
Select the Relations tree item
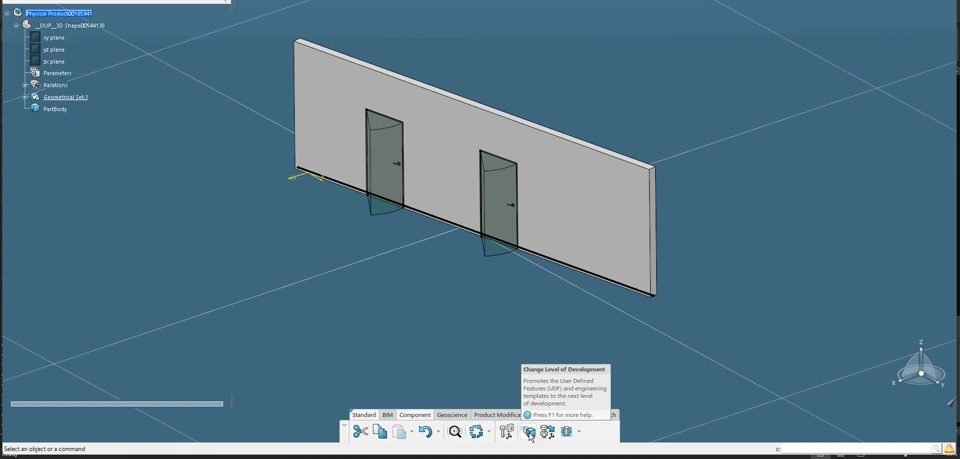pyautogui.click(x=55, y=85)
